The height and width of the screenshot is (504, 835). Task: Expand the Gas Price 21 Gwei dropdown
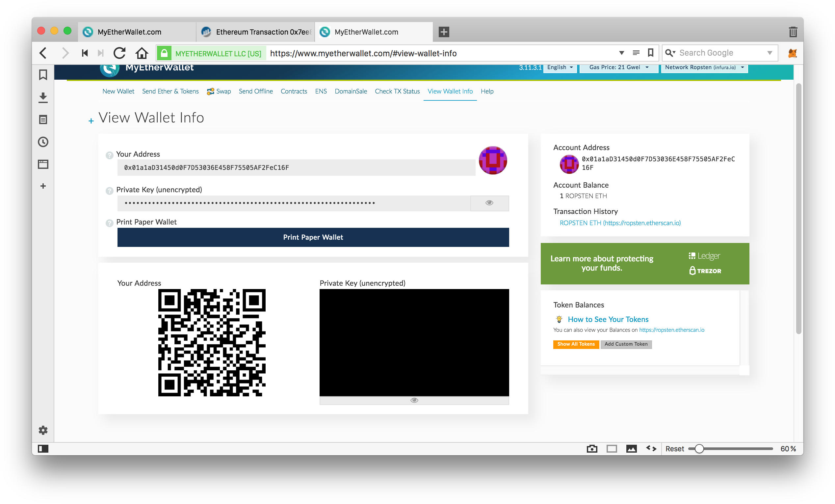618,67
